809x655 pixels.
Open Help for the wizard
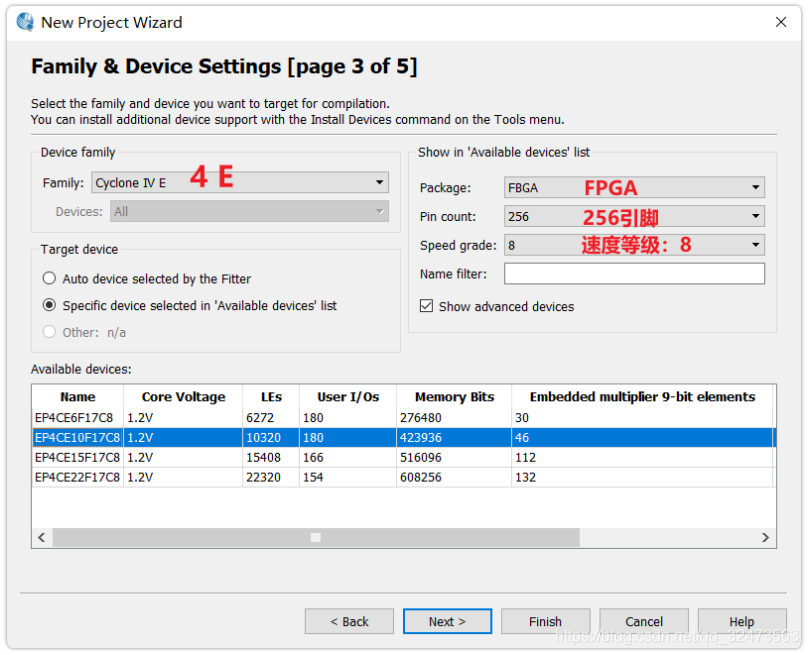[x=742, y=621]
